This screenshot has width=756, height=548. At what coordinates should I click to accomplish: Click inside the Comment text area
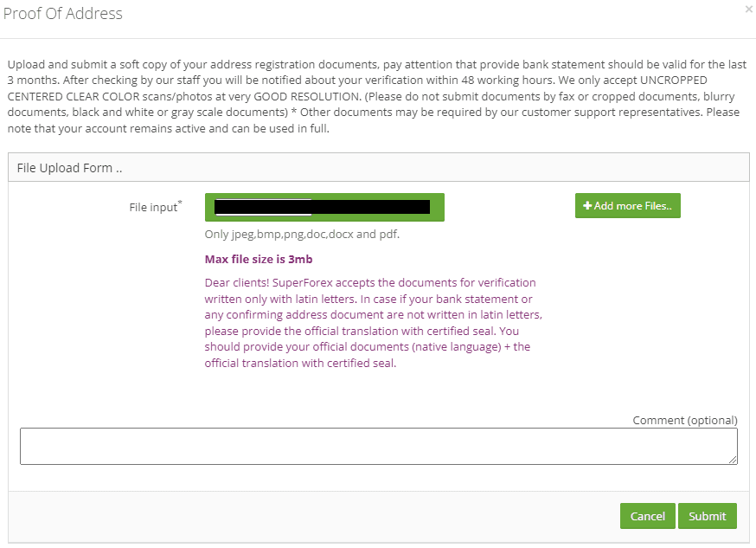coord(379,446)
